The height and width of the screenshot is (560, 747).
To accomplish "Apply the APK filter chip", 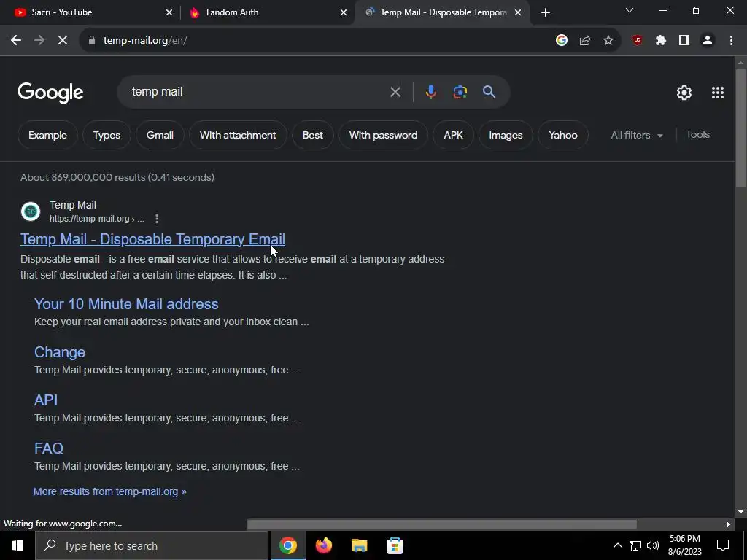I will 453,135.
